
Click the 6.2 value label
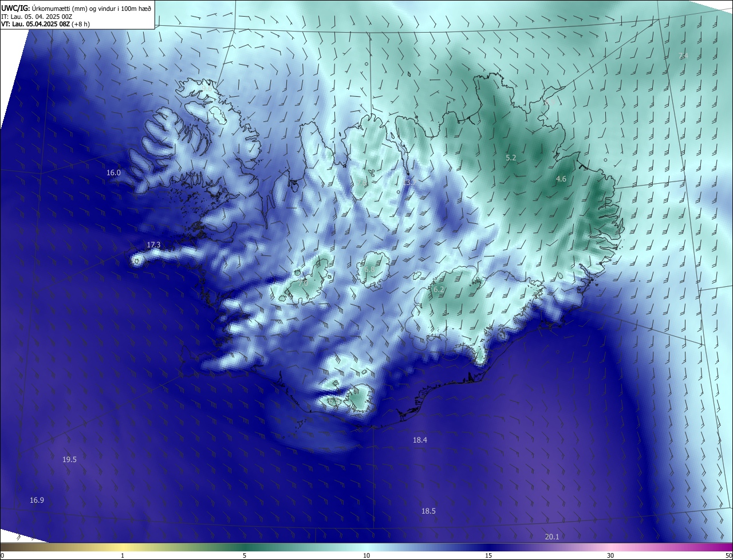[439, 289]
